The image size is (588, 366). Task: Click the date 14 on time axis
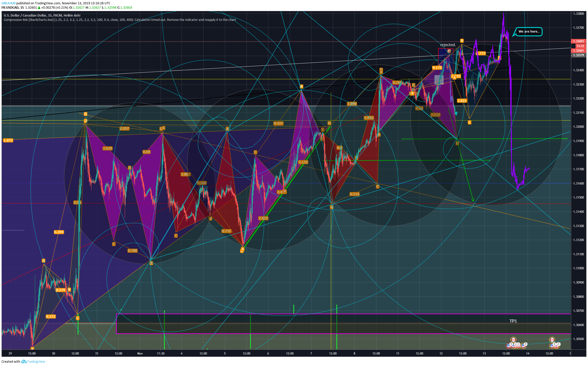tap(528, 353)
